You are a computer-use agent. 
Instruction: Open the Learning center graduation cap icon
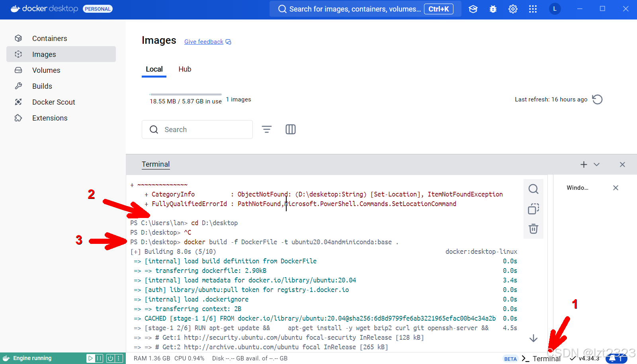(473, 9)
